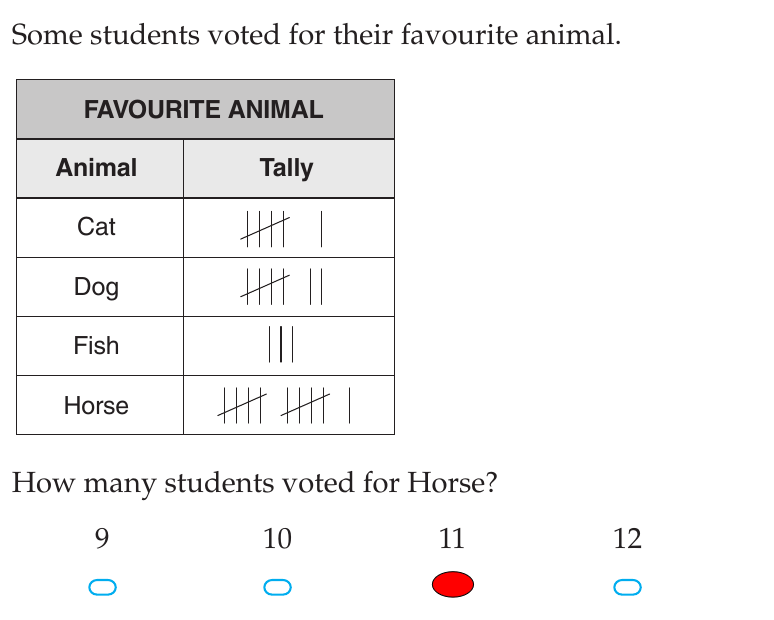Click the answer number 12
Screen dimensions: 774x620
pyautogui.click(x=627, y=538)
